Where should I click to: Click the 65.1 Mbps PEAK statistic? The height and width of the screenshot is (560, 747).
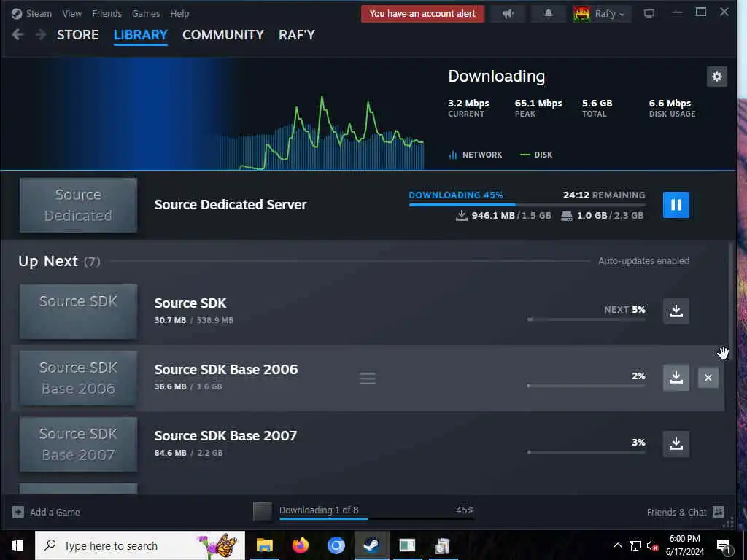click(538, 108)
